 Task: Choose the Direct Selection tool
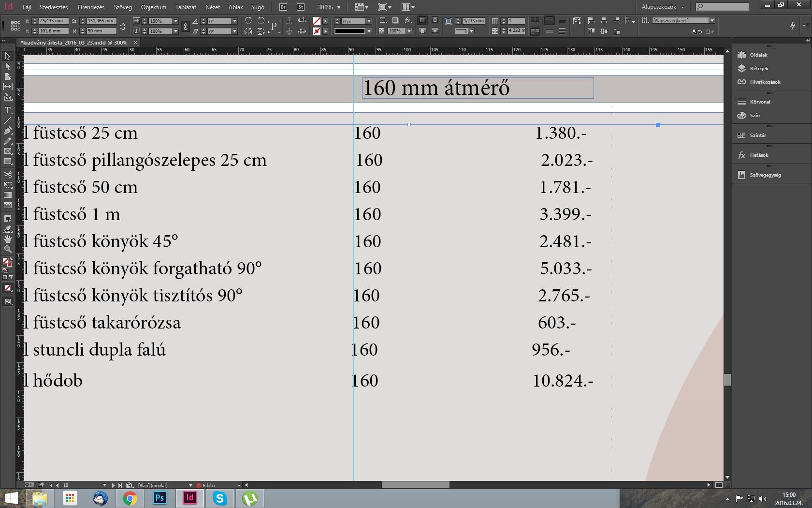[x=8, y=66]
